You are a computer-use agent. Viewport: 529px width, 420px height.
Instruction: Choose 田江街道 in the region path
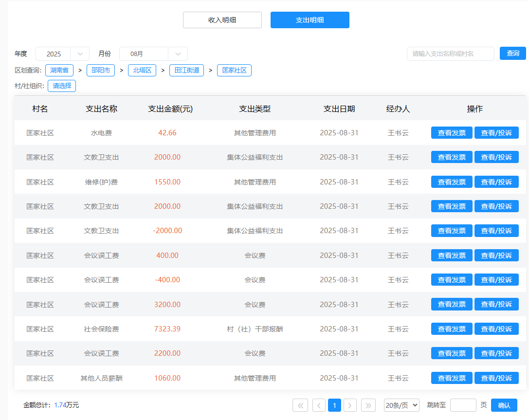tap(186, 70)
